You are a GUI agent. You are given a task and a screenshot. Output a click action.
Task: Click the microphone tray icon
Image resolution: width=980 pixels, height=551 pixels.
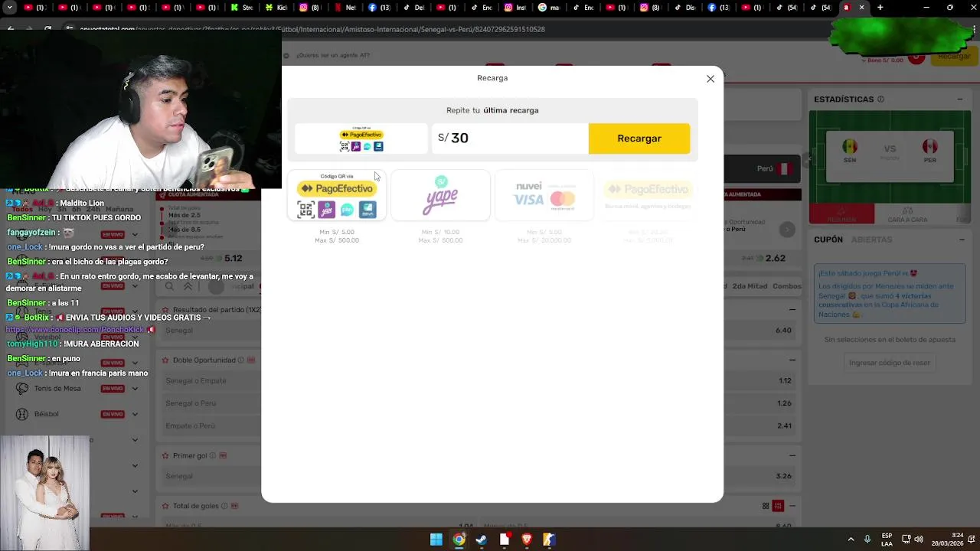coord(867,540)
